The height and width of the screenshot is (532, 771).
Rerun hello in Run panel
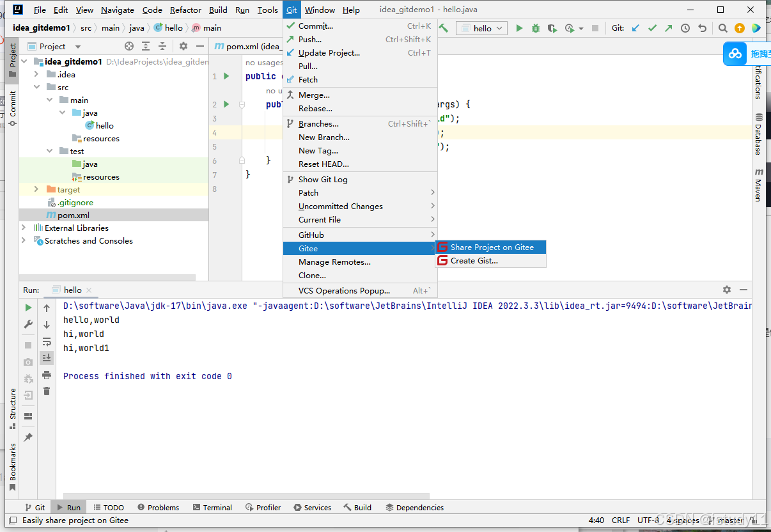pos(28,308)
